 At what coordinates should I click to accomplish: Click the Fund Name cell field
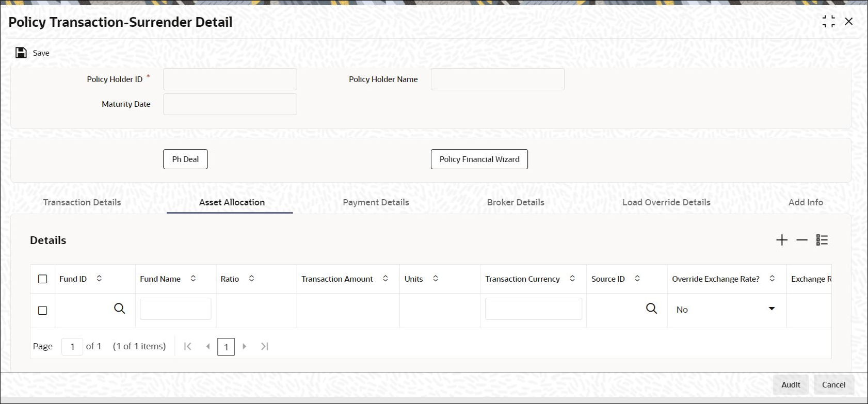tap(175, 309)
